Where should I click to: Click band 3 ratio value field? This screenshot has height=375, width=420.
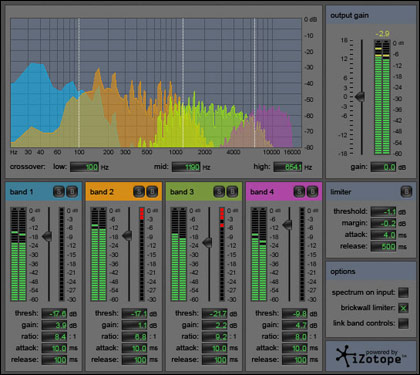coord(215,336)
